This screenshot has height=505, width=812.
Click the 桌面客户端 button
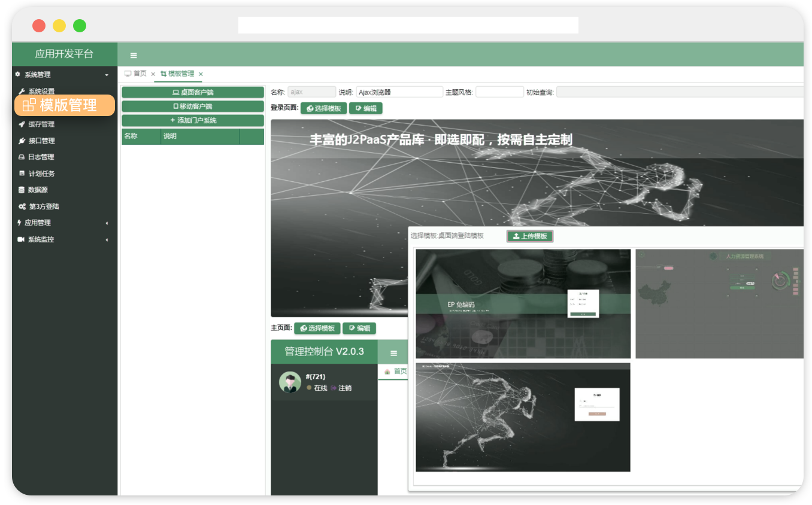pos(193,92)
